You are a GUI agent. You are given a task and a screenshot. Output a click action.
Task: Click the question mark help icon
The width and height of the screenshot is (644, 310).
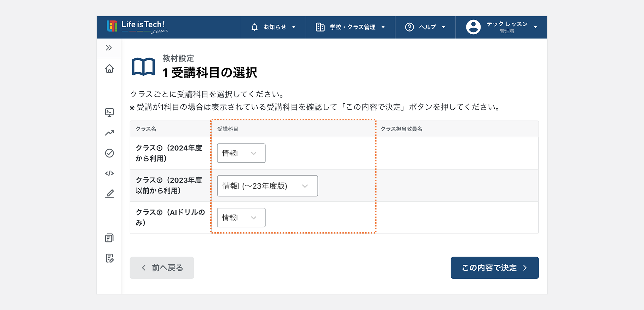coord(409,27)
